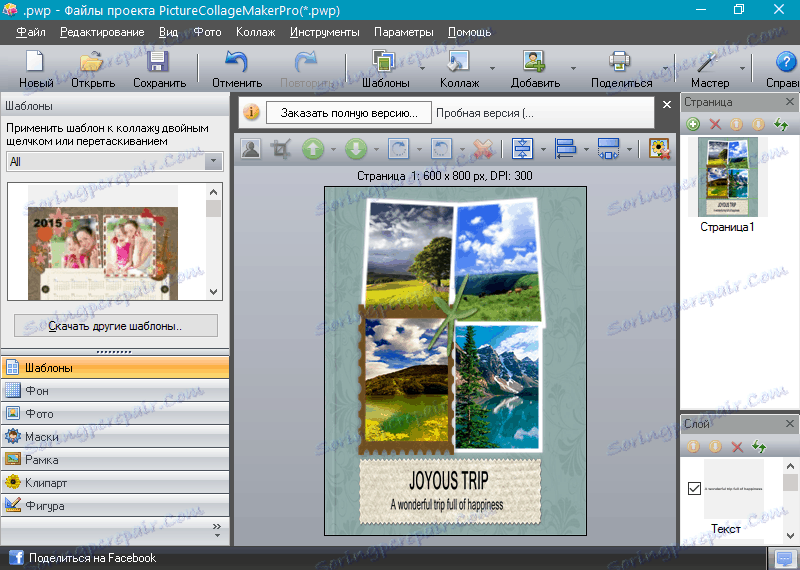
Task: Open the Редактирование menu
Action: 102,32
